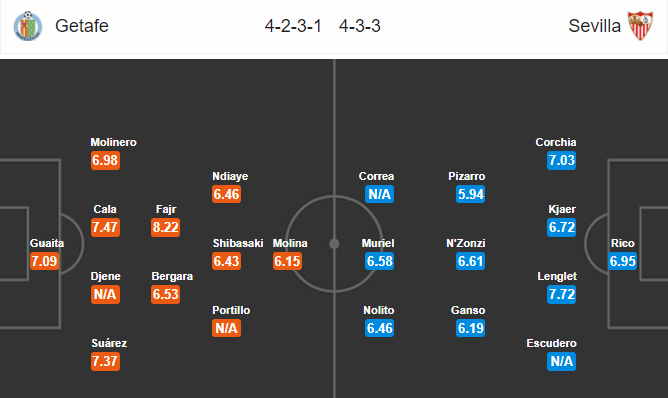Choose Pizarro's 5.94 rating badge

(x=470, y=194)
